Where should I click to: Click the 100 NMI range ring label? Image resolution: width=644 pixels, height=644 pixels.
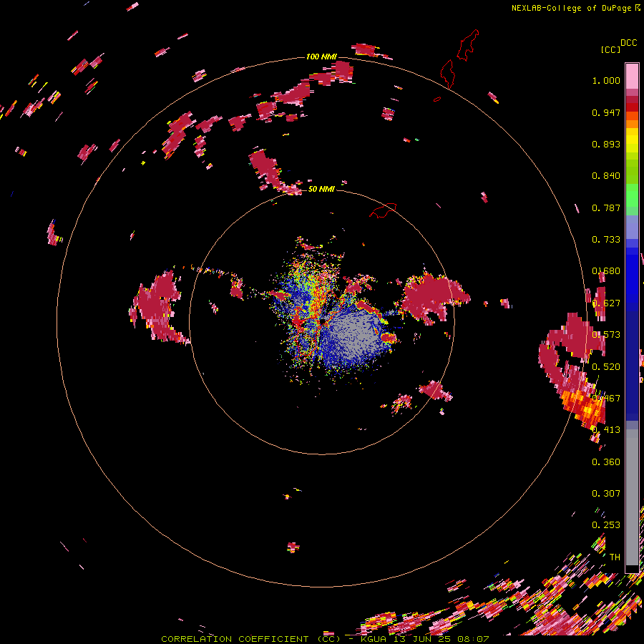coord(321,57)
